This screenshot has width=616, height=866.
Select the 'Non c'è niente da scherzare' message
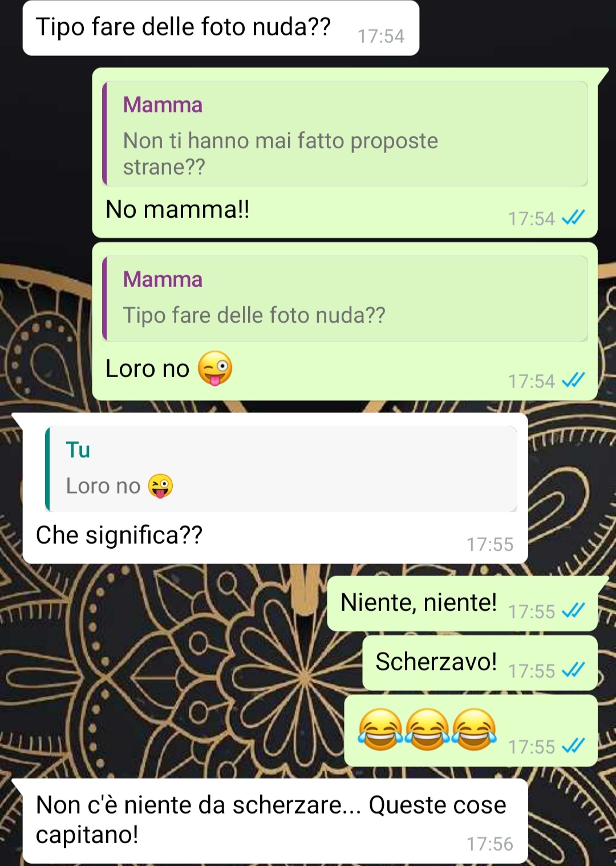(x=275, y=821)
